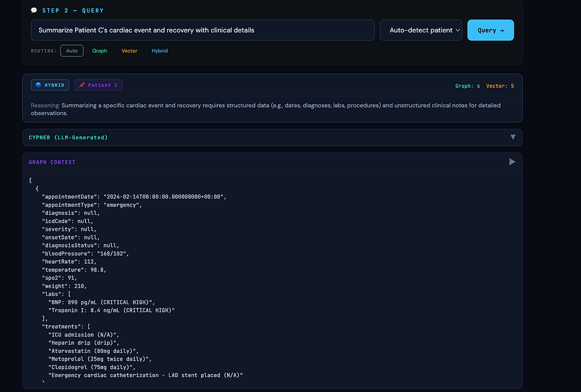The height and width of the screenshot is (392, 581).
Task: Select the Auto routing option
Action: click(x=72, y=51)
